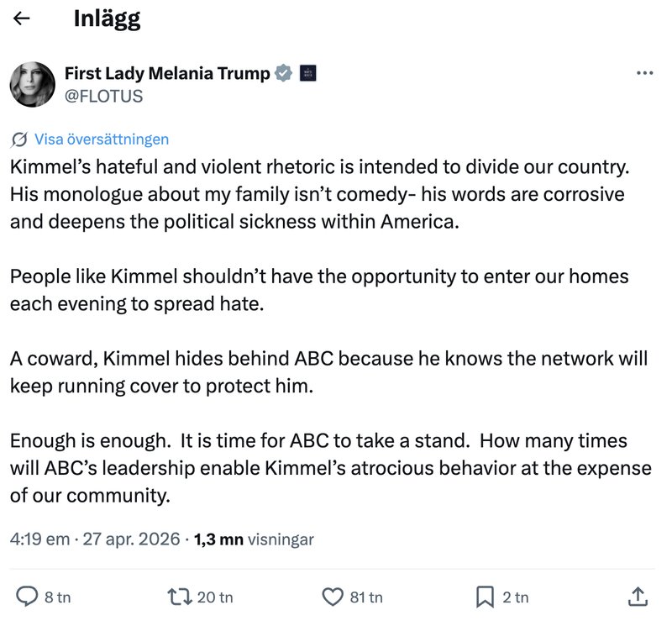Click Visa översättningen to translate post
This screenshot has height=626, width=672.
click(101, 139)
